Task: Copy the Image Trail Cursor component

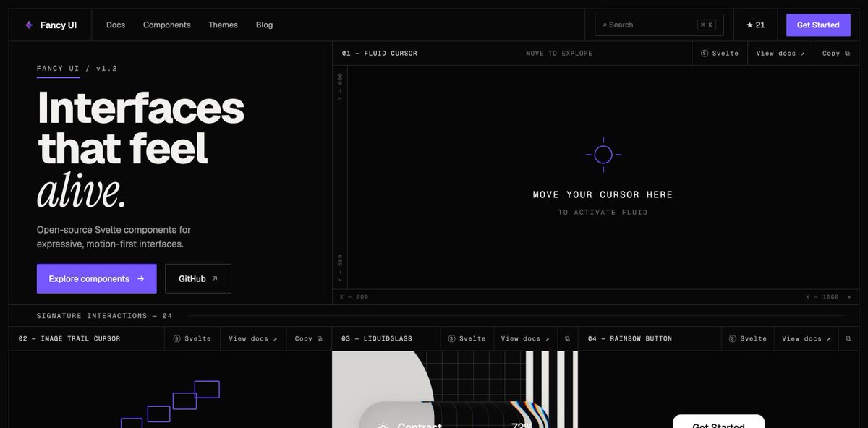Action: point(309,338)
